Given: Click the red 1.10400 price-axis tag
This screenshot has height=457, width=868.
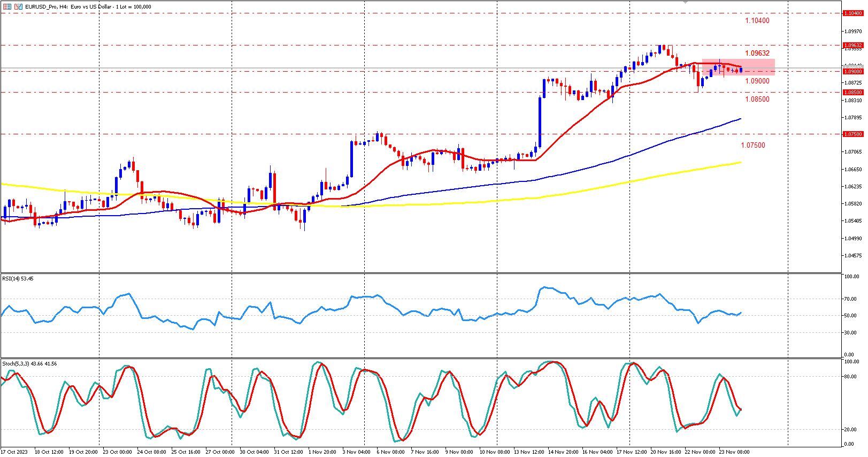Looking at the screenshot, I should coord(853,13).
